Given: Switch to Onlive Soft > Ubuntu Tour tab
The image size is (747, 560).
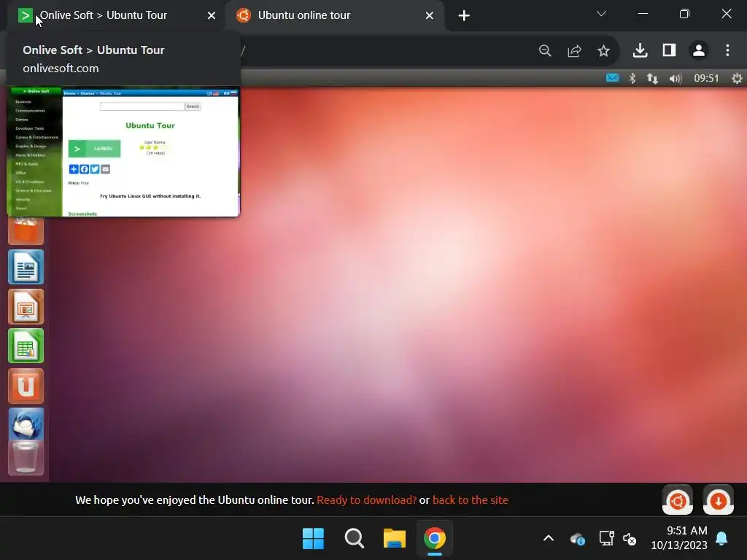Looking at the screenshot, I should 103,15.
